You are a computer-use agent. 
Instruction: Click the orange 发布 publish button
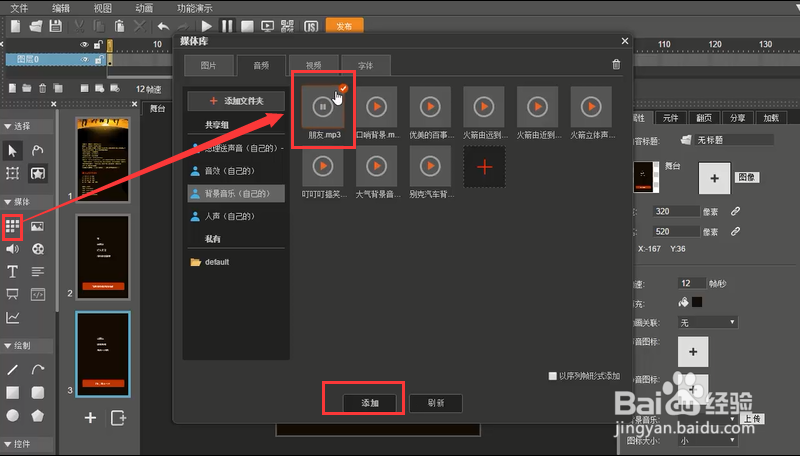(x=344, y=26)
